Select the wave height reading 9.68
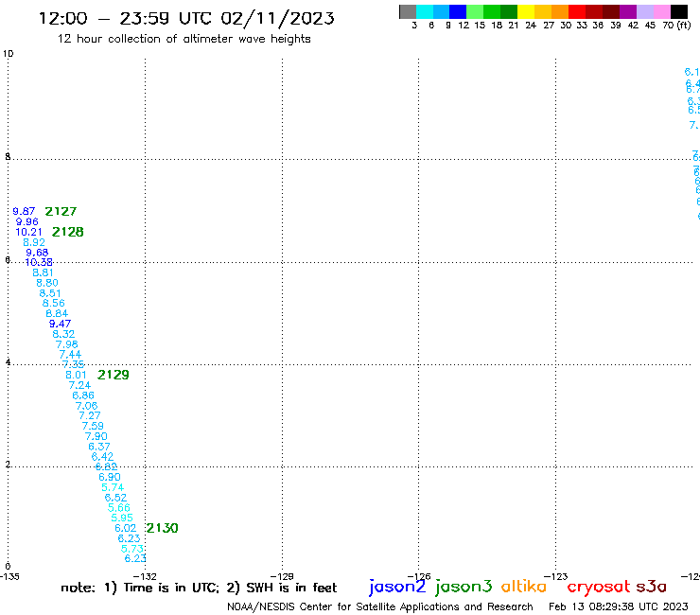Screen dimensions: 700x615 37,253
